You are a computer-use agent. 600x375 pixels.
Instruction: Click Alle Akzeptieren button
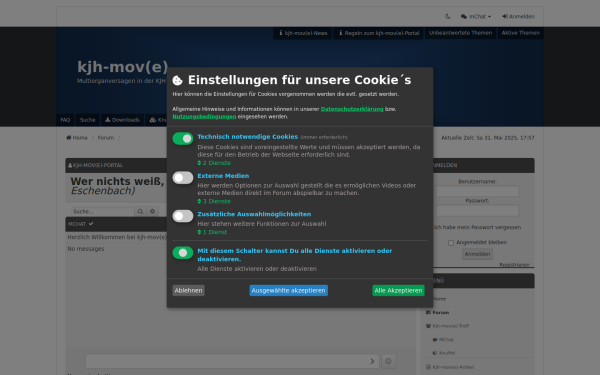398,290
